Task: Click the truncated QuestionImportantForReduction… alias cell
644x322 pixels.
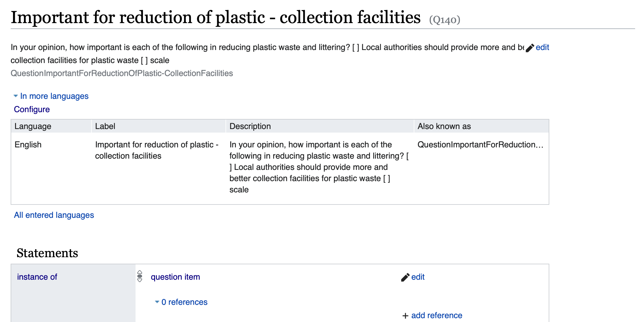Action: [480, 145]
